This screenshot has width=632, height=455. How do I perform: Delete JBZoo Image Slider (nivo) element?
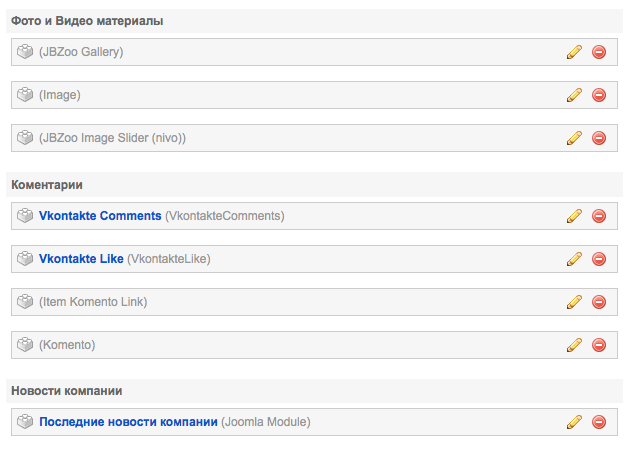[599, 138]
